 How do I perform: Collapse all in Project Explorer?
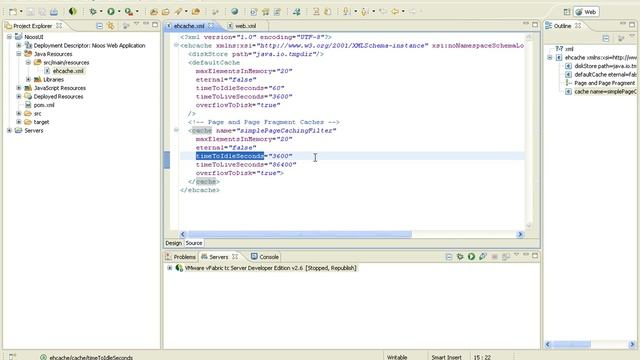pyautogui.click(x=99, y=26)
